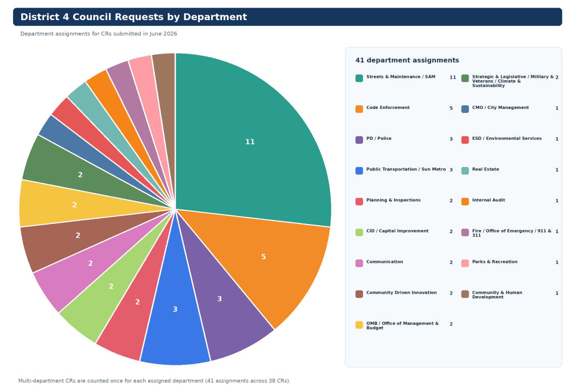Select the Community & Human Development swatch
Viewport: 575px width, 392px height.
(465, 294)
